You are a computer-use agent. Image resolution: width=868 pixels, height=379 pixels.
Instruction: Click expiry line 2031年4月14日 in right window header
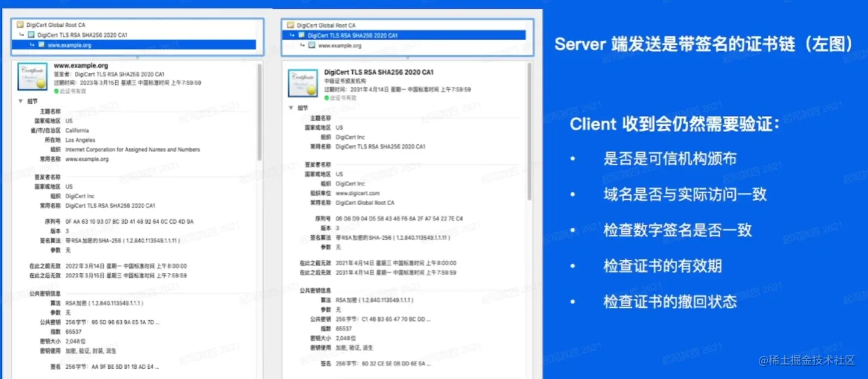pos(398,89)
